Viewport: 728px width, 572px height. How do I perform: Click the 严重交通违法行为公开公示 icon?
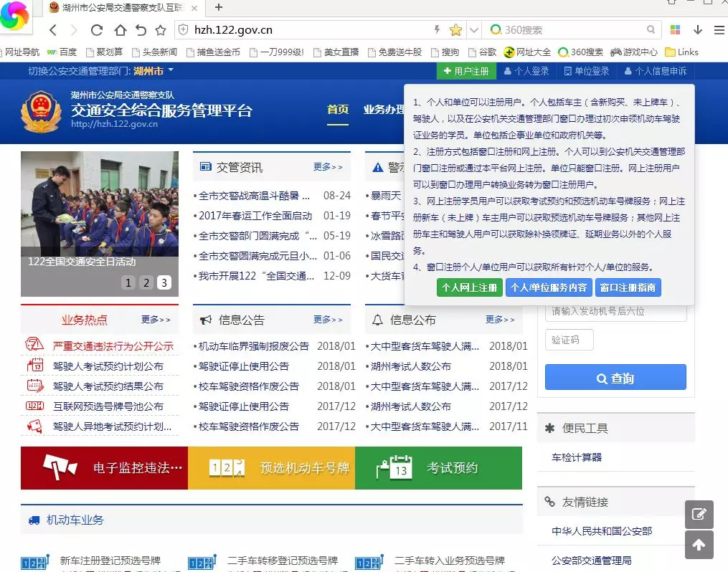click(33, 345)
